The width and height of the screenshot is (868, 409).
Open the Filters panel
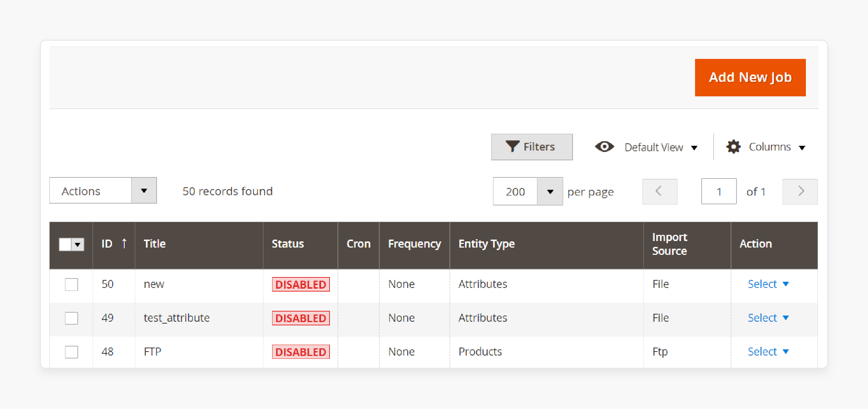point(532,147)
